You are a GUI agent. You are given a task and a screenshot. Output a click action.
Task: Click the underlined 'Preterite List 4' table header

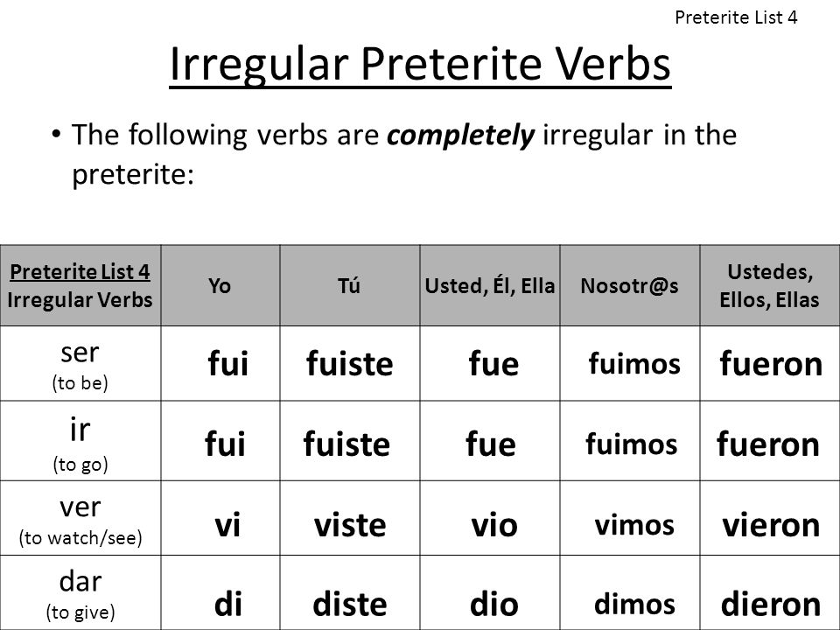(80, 271)
